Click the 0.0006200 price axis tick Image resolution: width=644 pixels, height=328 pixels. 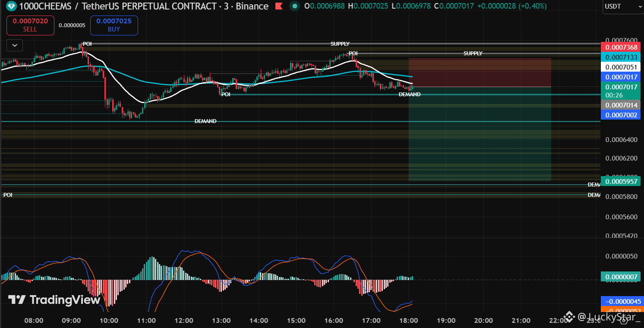click(621, 158)
